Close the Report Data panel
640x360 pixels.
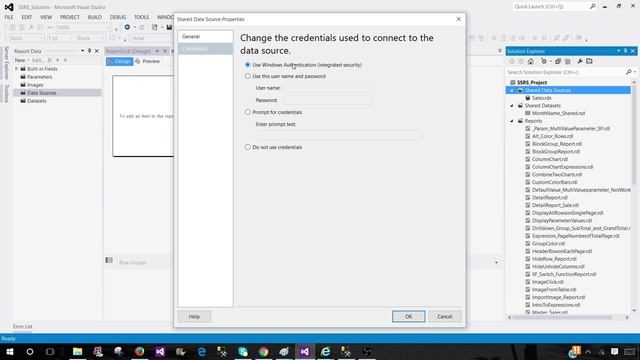97,51
